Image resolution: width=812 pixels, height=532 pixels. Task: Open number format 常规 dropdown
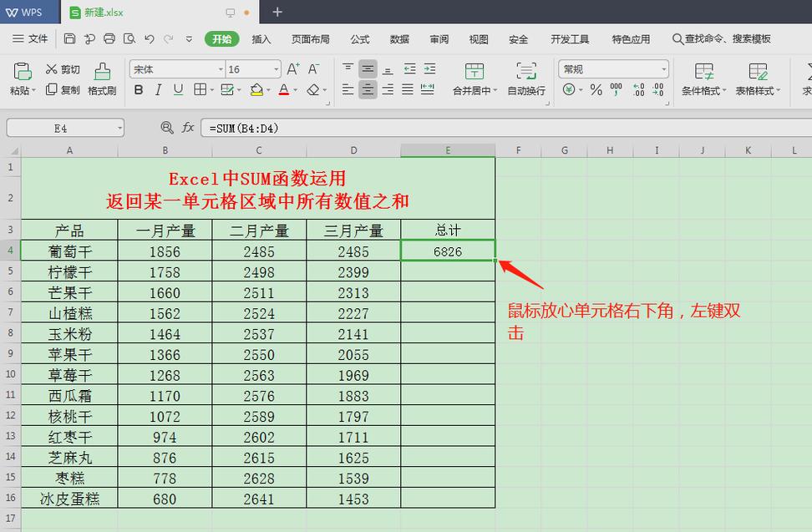(663, 69)
